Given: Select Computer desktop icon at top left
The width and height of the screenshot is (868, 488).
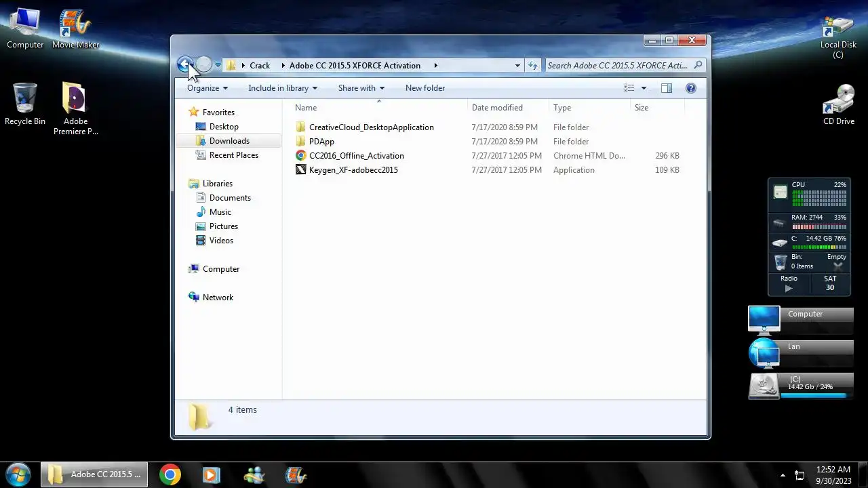Looking at the screenshot, I should click(25, 28).
